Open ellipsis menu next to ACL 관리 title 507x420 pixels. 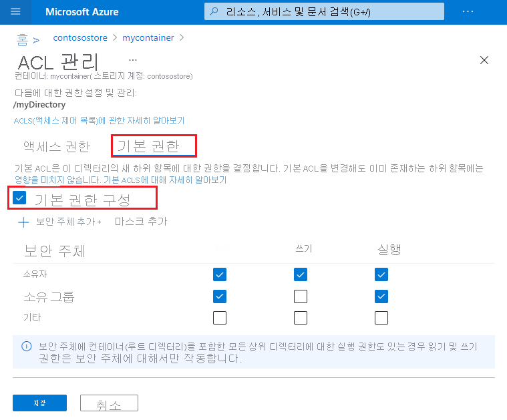[132, 60]
